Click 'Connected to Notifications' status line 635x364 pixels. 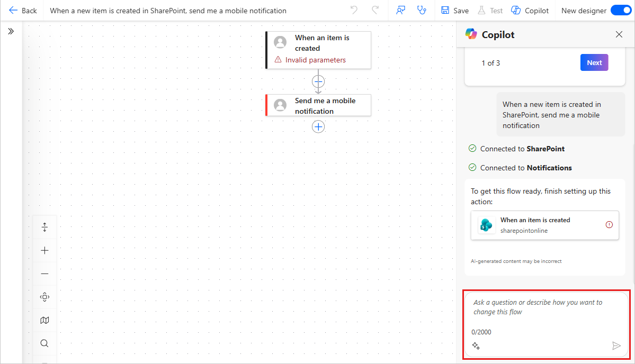click(520, 168)
